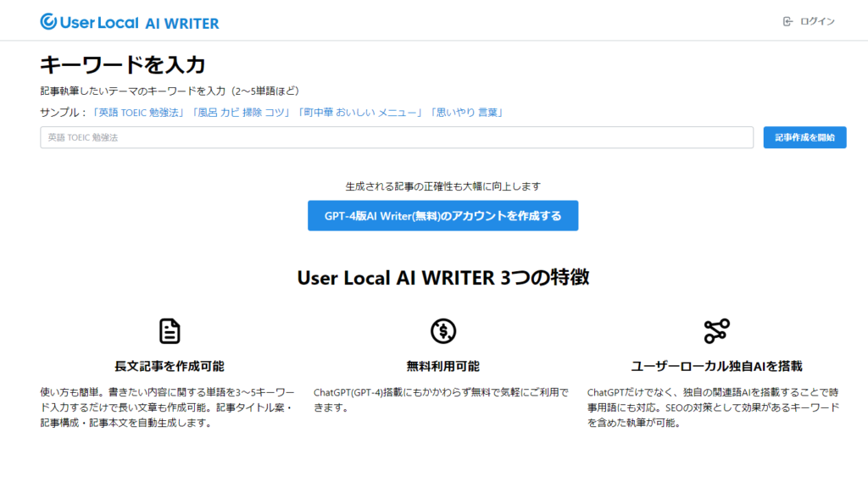Click the AI network icon above ユーザーローカル独自AIを搭載
The height and width of the screenshot is (493, 868).
[x=717, y=331]
